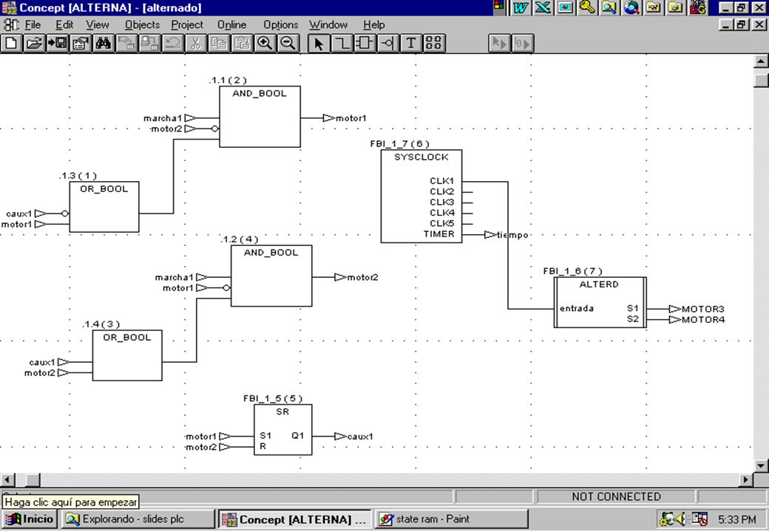This screenshot has height=532, width=769.
Task: Switch to Explorando - slides plc taskbar button
Action: click(x=138, y=519)
